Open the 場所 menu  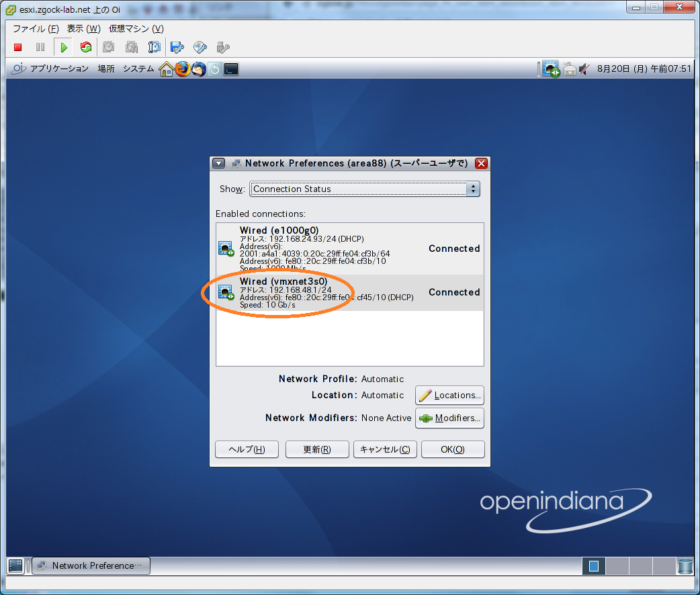click(x=106, y=68)
